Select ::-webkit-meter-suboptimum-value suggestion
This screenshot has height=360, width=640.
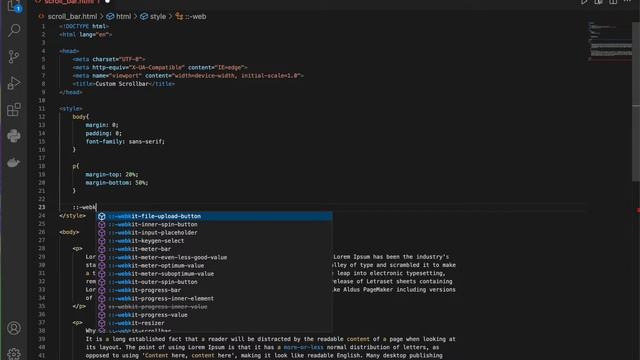click(x=214, y=273)
